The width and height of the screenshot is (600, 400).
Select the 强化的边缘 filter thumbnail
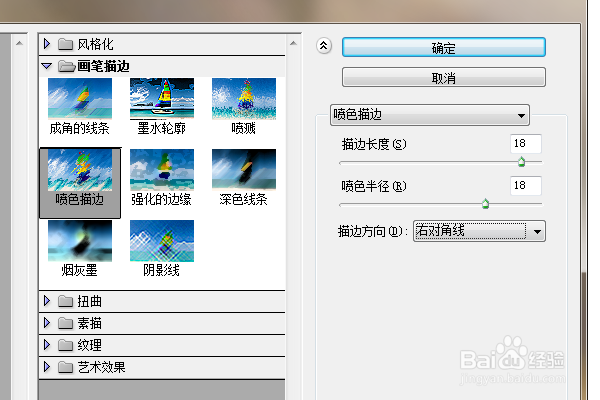pyautogui.click(x=162, y=170)
